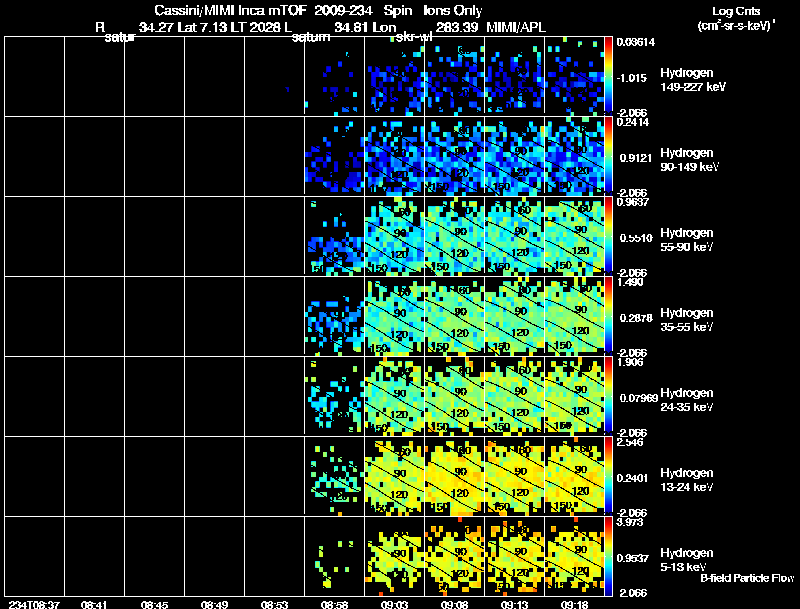The width and height of the screenshot is (800, 609).
Task: Click the 09:03 time axis label
Action: pyautogui.click(x=394, y=605)
